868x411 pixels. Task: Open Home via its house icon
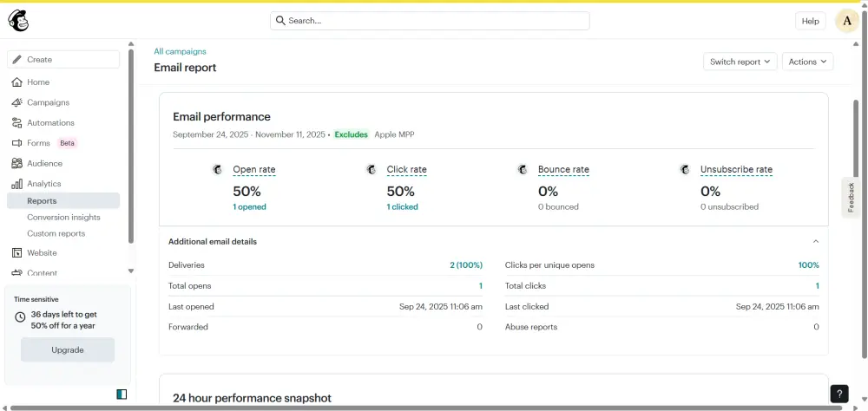(x=17, y=82)
